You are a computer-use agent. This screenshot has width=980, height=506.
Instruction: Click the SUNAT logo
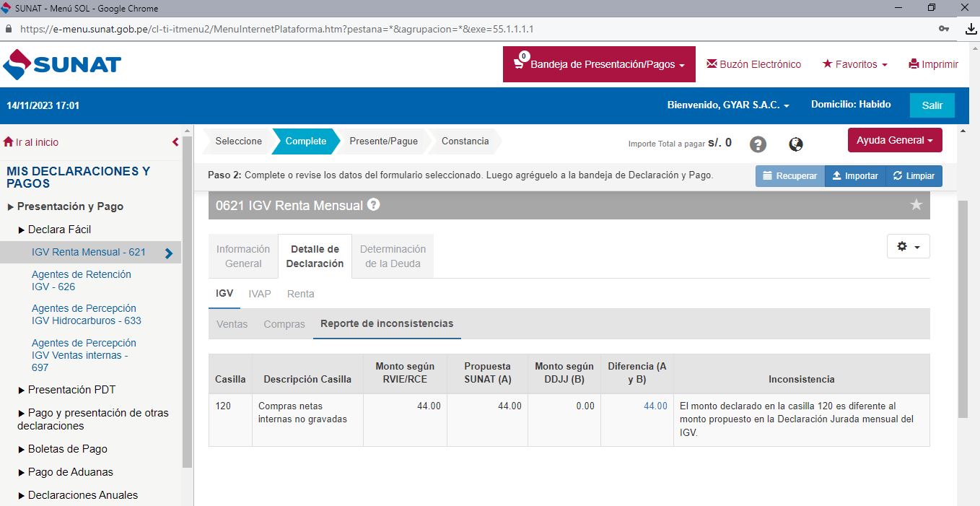pyautogui.click(x=62, y=64)
